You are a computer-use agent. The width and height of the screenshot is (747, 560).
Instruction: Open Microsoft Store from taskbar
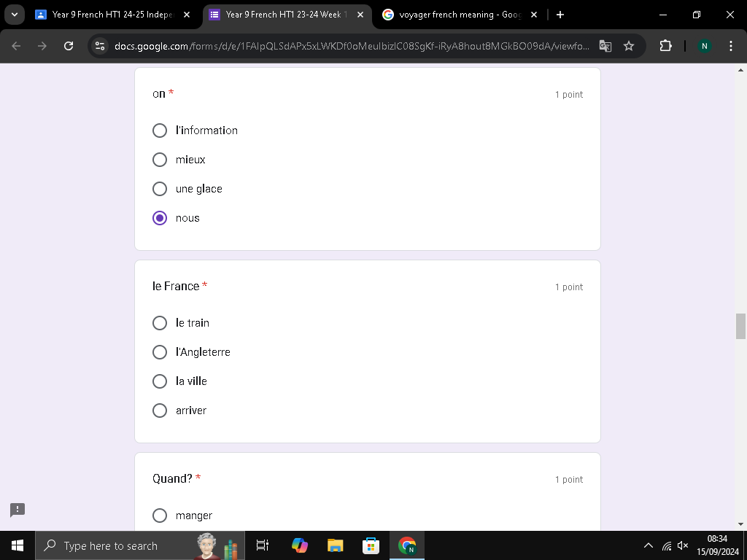371,545
